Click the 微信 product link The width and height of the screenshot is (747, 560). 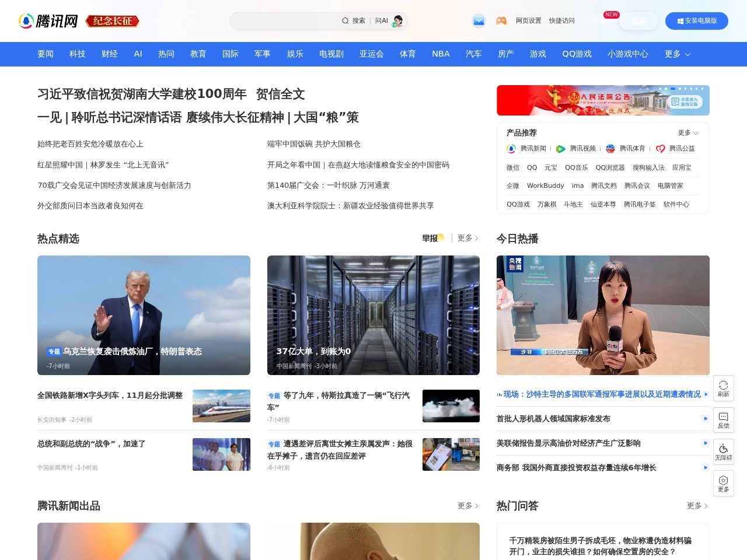click(x=513, y=167)
